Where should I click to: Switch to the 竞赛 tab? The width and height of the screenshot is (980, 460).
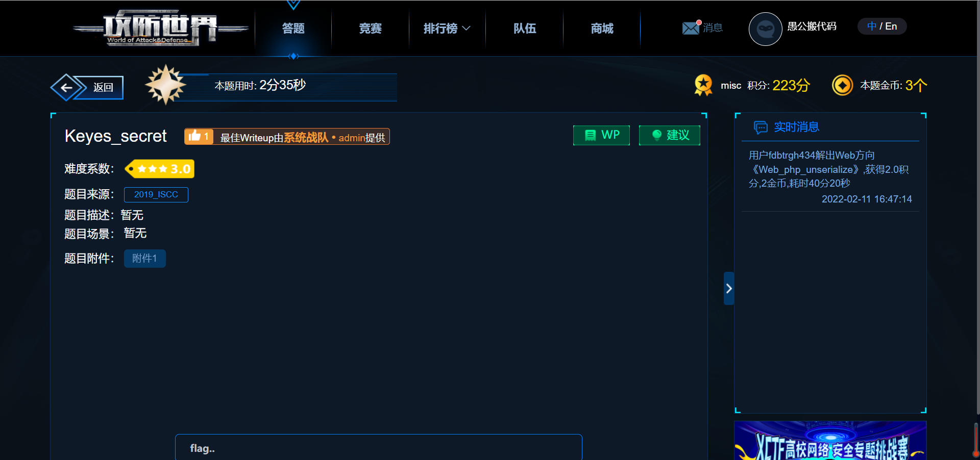[370, 29]
